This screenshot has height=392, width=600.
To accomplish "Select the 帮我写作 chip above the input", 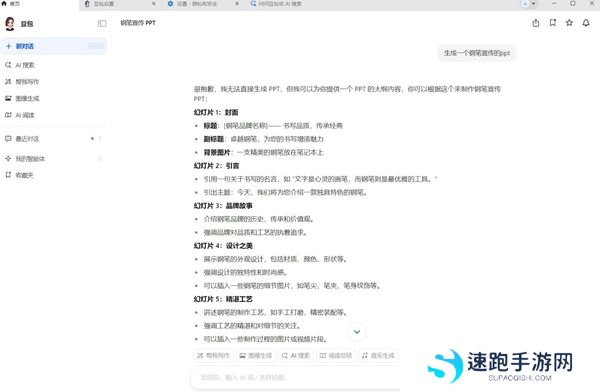I will pyautogui.click(x=214, y=356).
